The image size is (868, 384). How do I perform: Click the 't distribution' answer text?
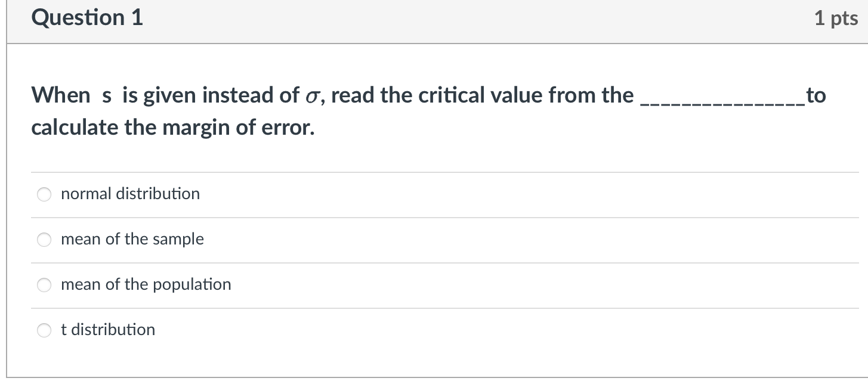tap(107, 329)
